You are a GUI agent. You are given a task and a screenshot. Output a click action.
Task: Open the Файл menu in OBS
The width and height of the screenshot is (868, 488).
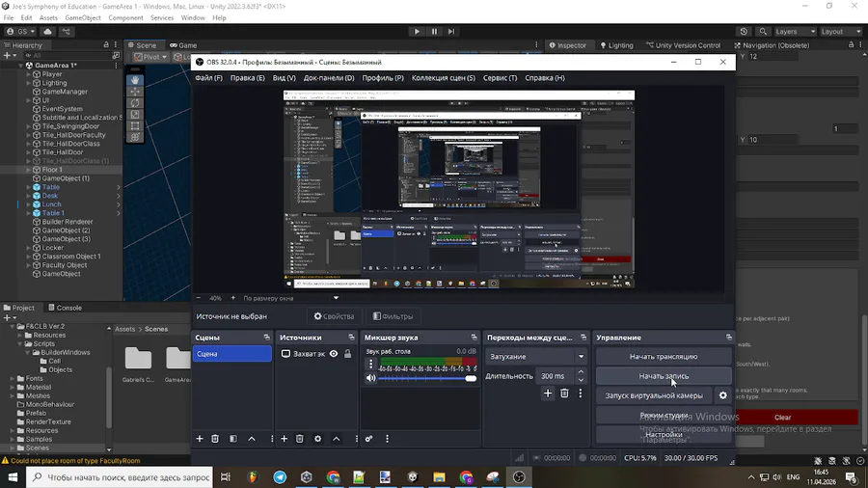coord(208,78)
